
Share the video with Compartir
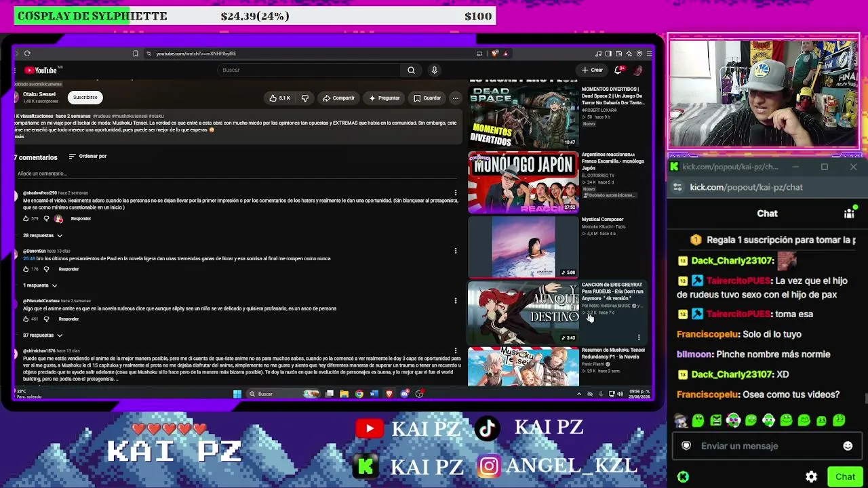click(338, 98)
